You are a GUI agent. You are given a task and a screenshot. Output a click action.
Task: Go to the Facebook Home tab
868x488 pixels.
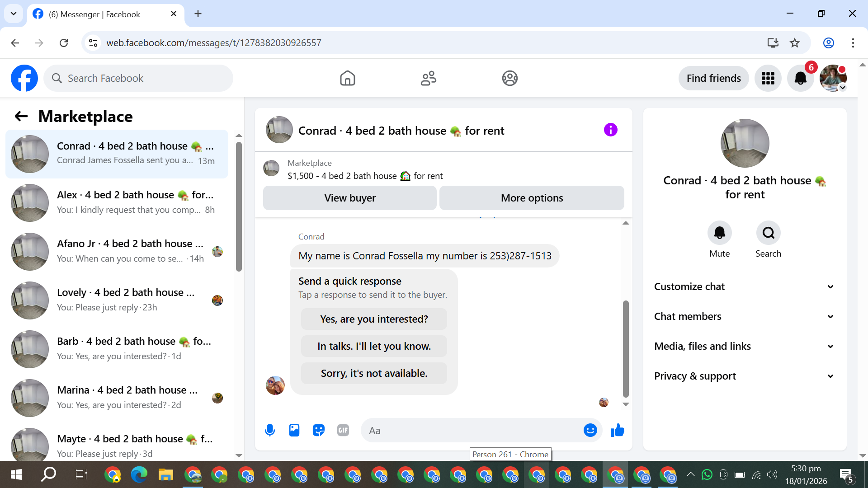point(347,78)
